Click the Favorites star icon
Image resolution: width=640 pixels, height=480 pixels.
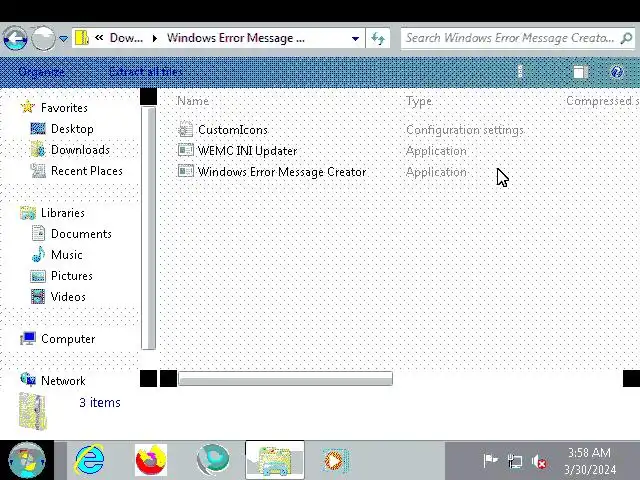point(28,107)
